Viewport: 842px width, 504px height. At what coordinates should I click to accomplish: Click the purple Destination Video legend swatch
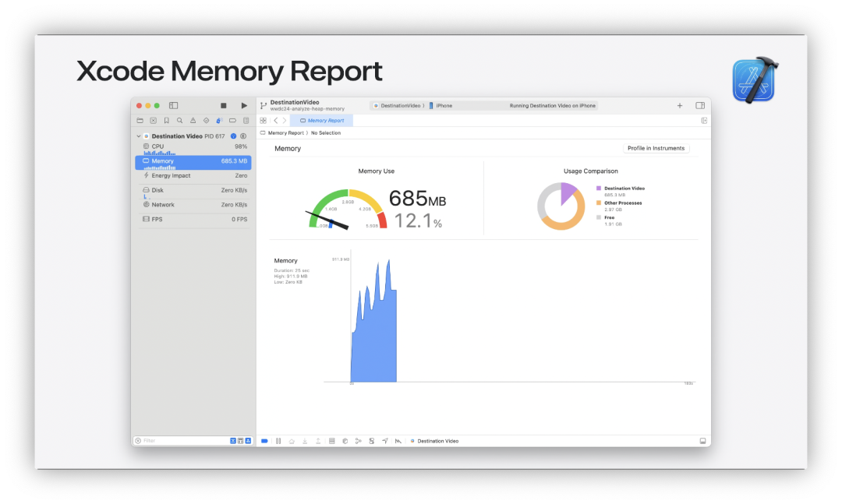point(599,189)
